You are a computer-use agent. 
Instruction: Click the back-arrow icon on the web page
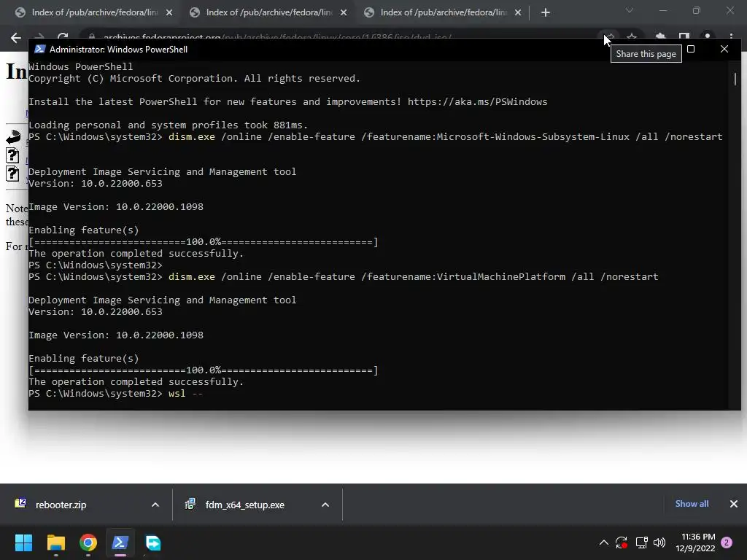point(13,136)
